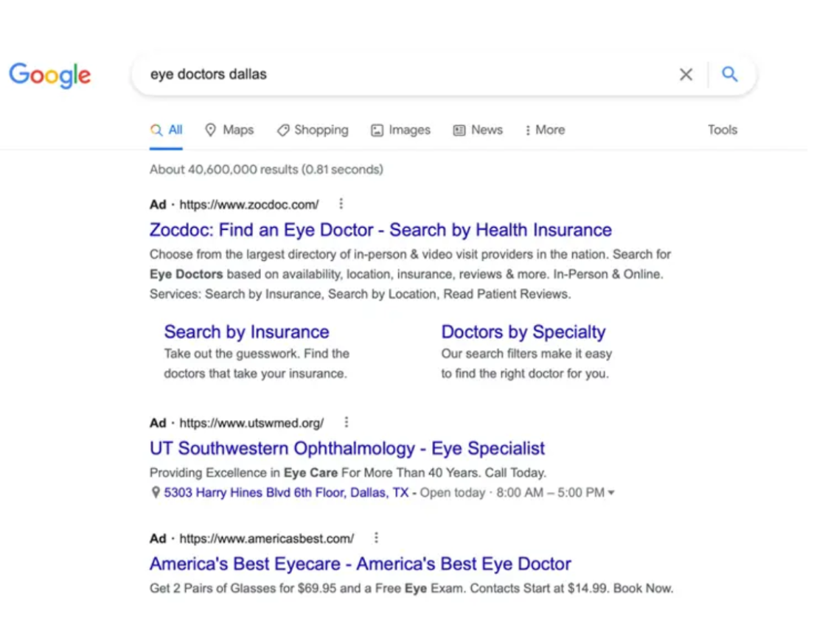Image resolution: width=814 pixels, height=644 pixels.
Task: Click the 'Open today · 8:00 AM – 5:00 PM' text
Action: click(512, 492)
